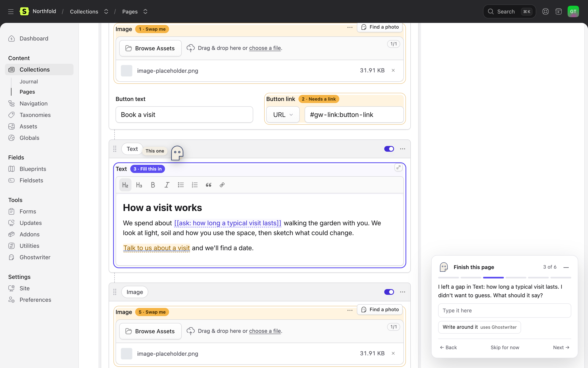Click the Search box in the header

coord(510,11)
